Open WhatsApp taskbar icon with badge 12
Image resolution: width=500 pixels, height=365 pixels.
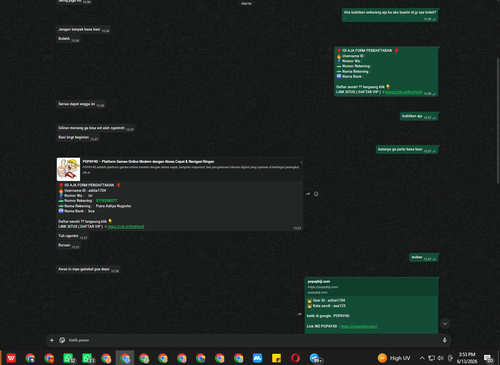coord(68,358)
